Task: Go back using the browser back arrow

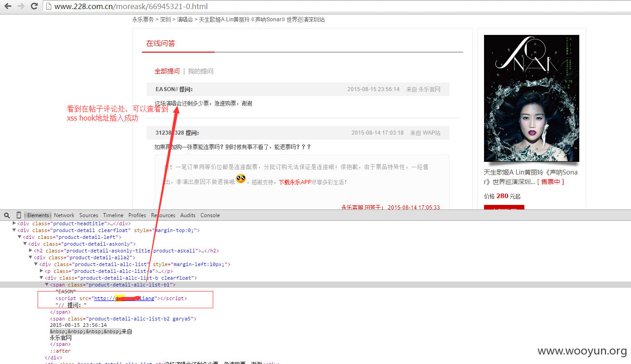Action: coord(8,6)
